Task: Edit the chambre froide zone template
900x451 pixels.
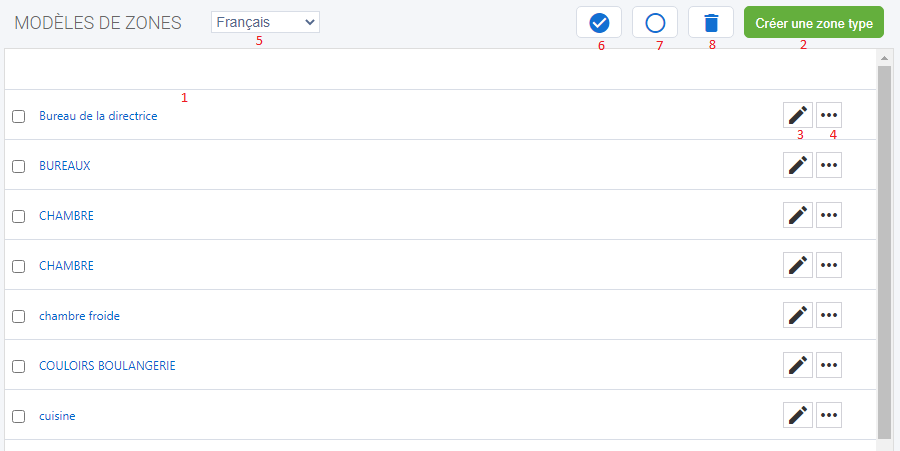Action: (x=797, y=315)
